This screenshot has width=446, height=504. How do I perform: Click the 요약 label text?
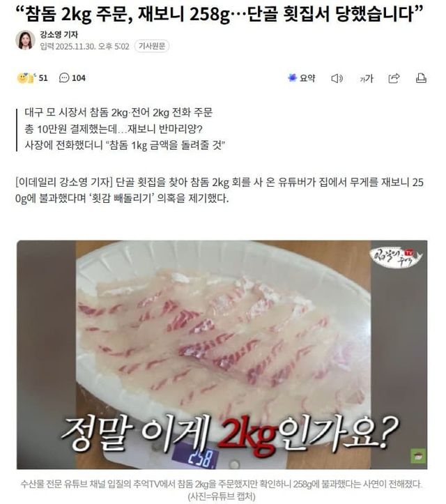(x=307, y=78)
